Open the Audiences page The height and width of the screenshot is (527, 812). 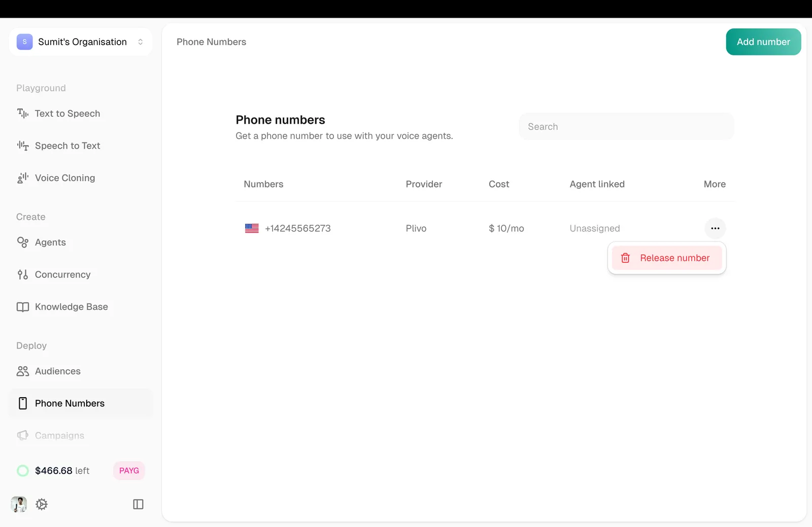coord(58,371)
